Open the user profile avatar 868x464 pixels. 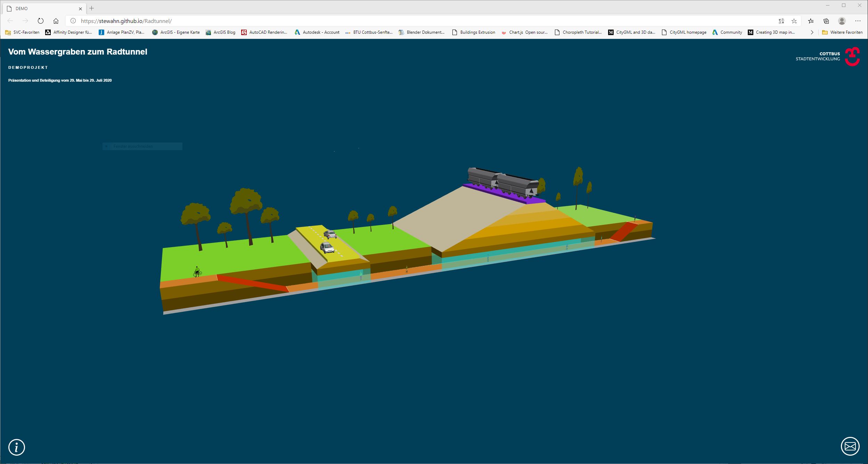[842, 21]
